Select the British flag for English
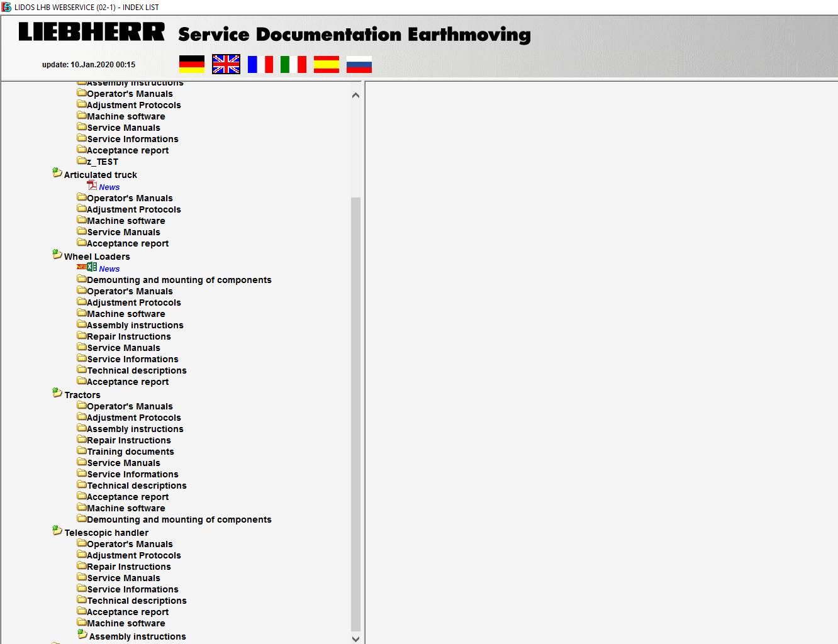 225,64
